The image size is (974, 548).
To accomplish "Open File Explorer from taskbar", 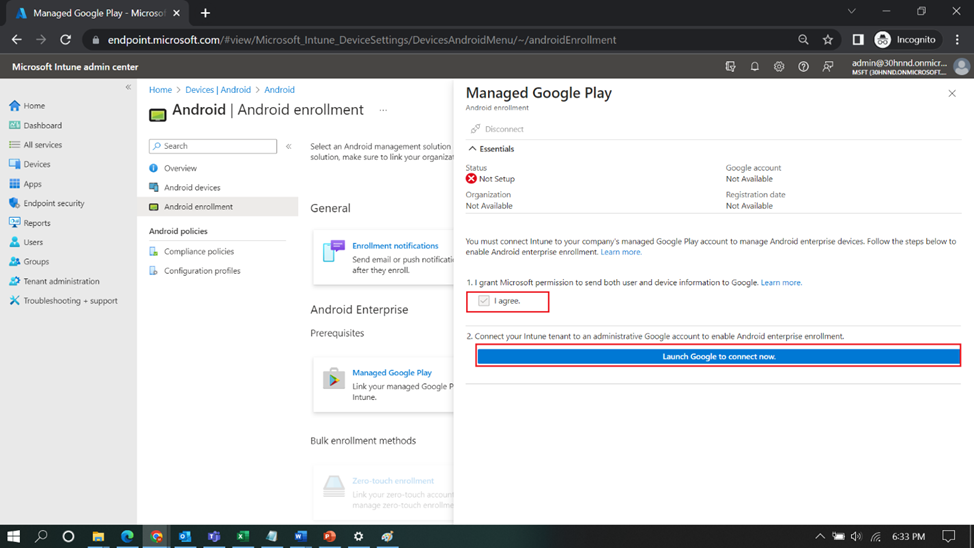I will (x=98, y=536).
